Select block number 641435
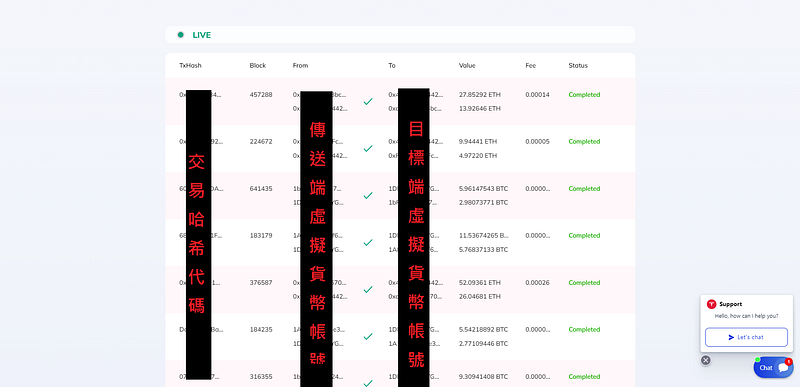Screen dimensions: 800x387 tap(261, 188)
